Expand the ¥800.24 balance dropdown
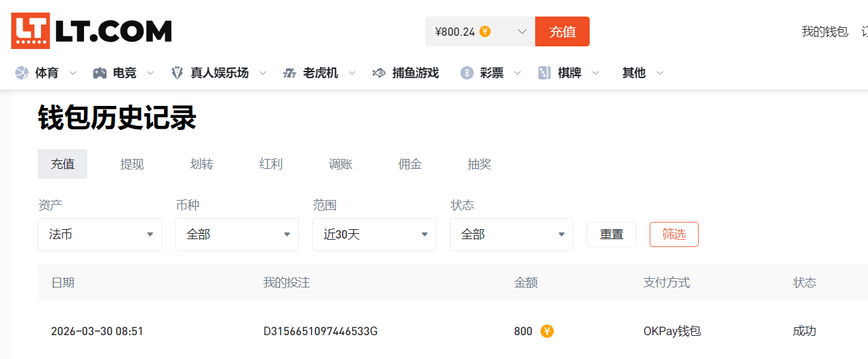The image size is (868, 359). (521, 31)
